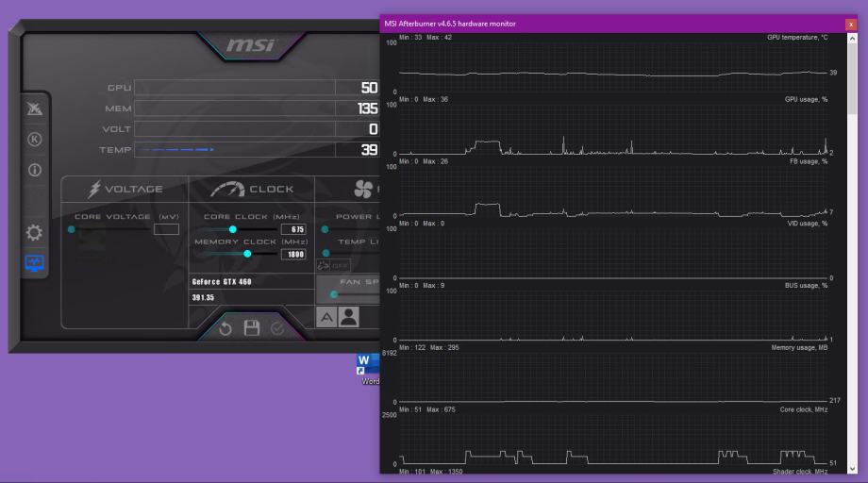Apply settings using the checkmark icon
Screen dimensions: 868x483
pos(277,328)
